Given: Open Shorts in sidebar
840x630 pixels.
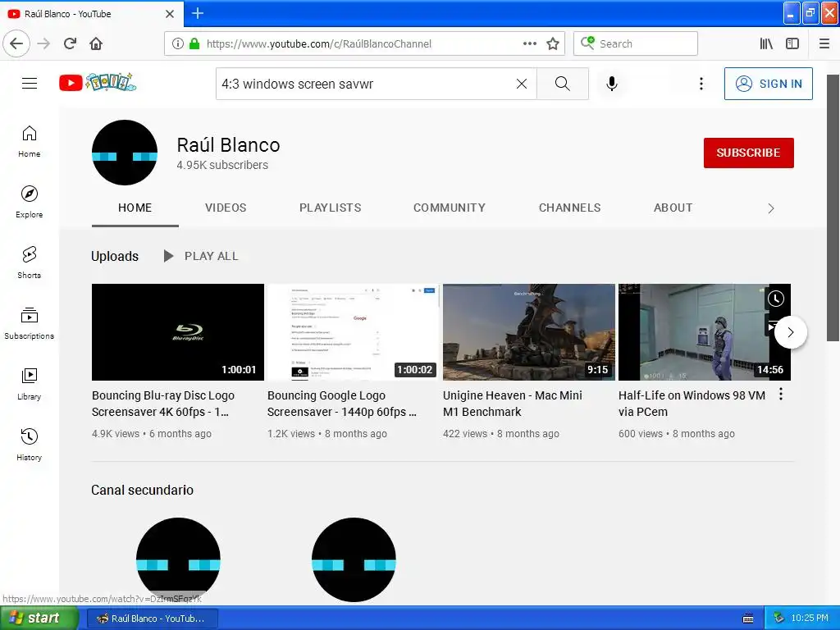Looking at the screenshot, I should pyautogui.click(x=30, y=262).
